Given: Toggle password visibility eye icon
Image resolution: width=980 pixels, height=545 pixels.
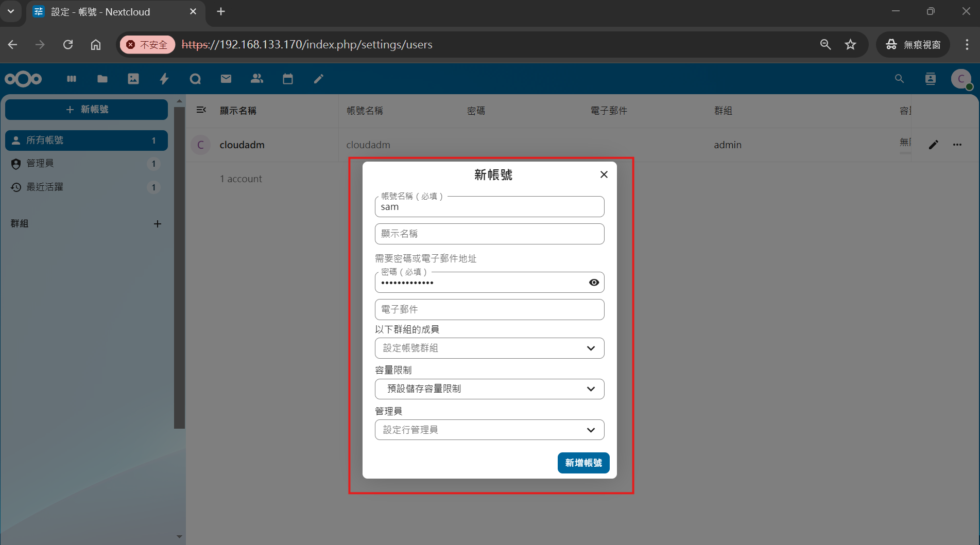Looking at the screenshot, I should pos(594,283).
